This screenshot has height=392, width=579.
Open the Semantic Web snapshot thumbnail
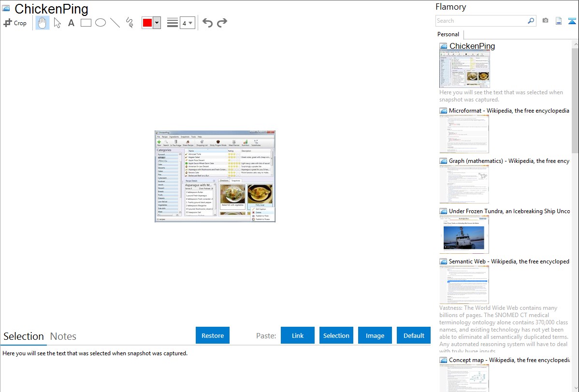click(464, 285)
